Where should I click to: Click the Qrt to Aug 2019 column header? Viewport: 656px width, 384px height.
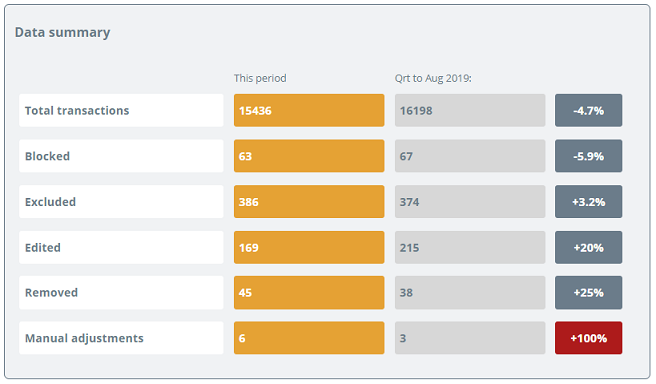433,78
